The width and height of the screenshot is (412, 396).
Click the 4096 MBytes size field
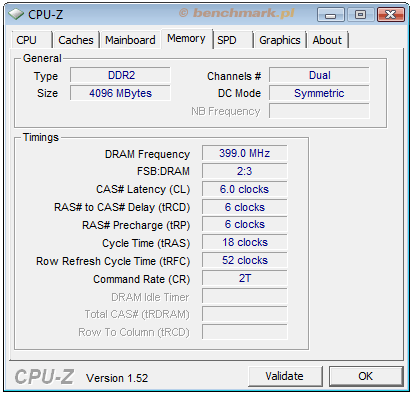click(120, 93)
